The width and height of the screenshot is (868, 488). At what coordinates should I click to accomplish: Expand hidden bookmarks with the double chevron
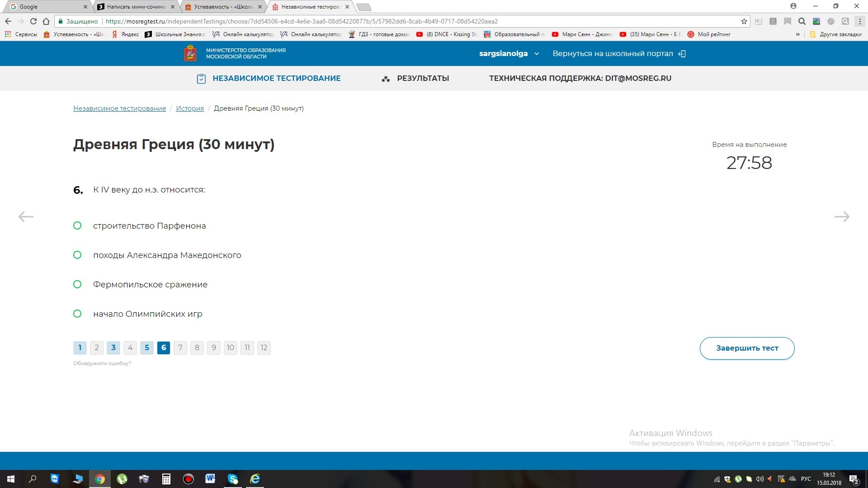(797, 34)
